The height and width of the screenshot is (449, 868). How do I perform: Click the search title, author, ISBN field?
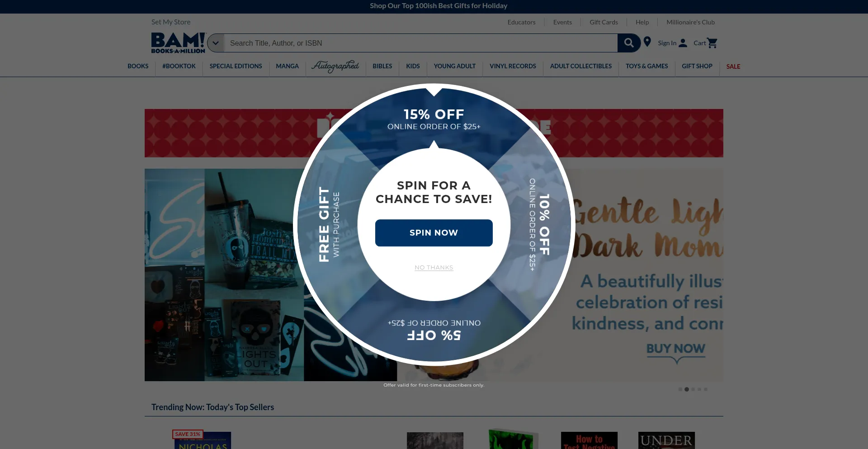click(x=420, y=43)
